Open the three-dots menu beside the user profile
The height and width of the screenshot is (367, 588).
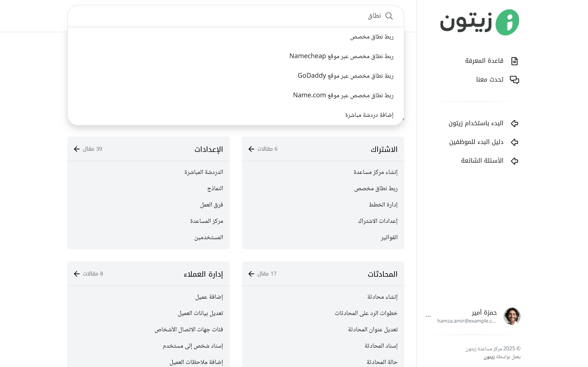pyautogui.click(x=428, y=316)
